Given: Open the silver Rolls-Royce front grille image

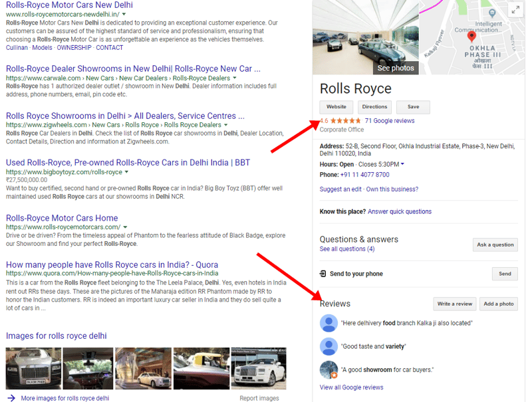Looking at the screenshot, I should [x=34, y=368].
